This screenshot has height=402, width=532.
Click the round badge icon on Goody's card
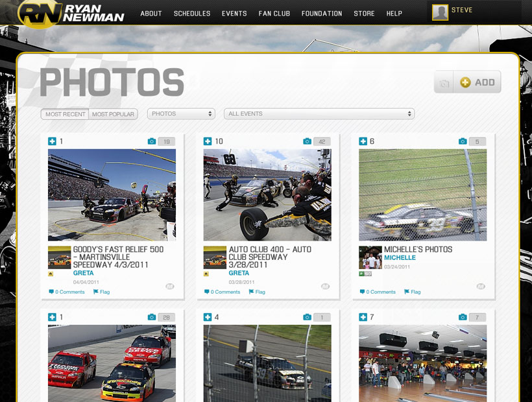(169, 287)
